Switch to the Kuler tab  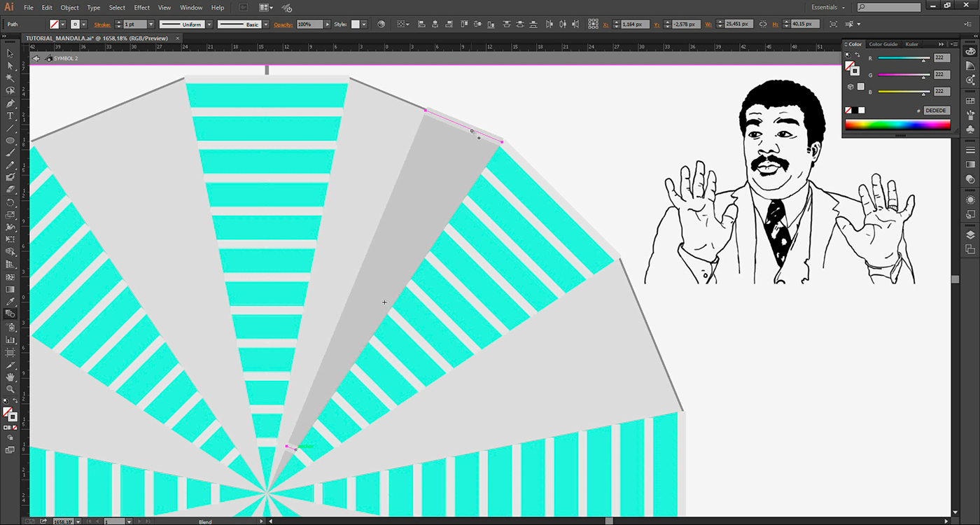click(912, 44)
